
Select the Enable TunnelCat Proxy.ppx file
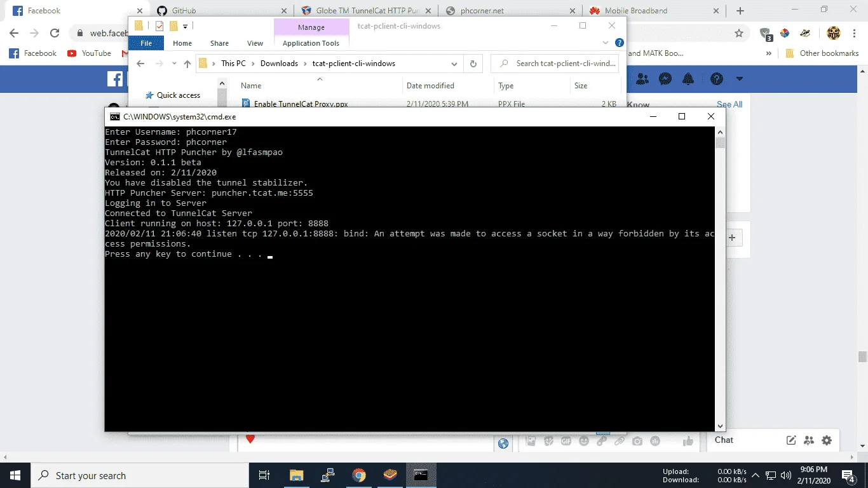click(301, 104)
